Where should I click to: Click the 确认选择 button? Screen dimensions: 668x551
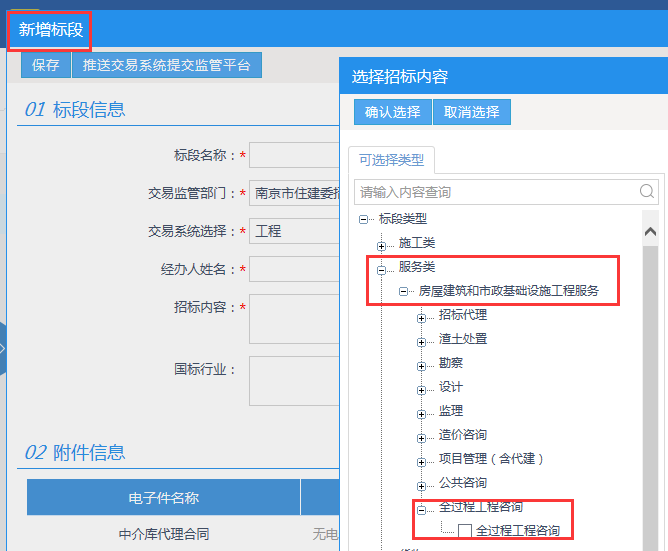(x=392, y=112)
